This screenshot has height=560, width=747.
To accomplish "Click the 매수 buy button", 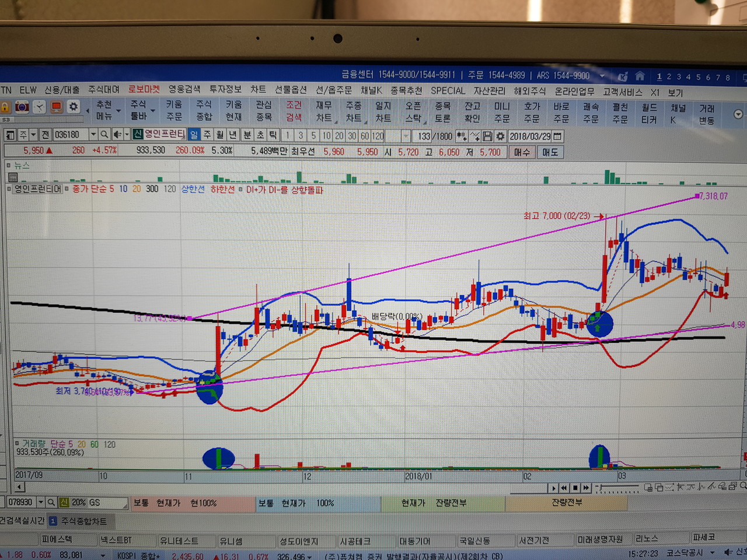I will point(522,152).
